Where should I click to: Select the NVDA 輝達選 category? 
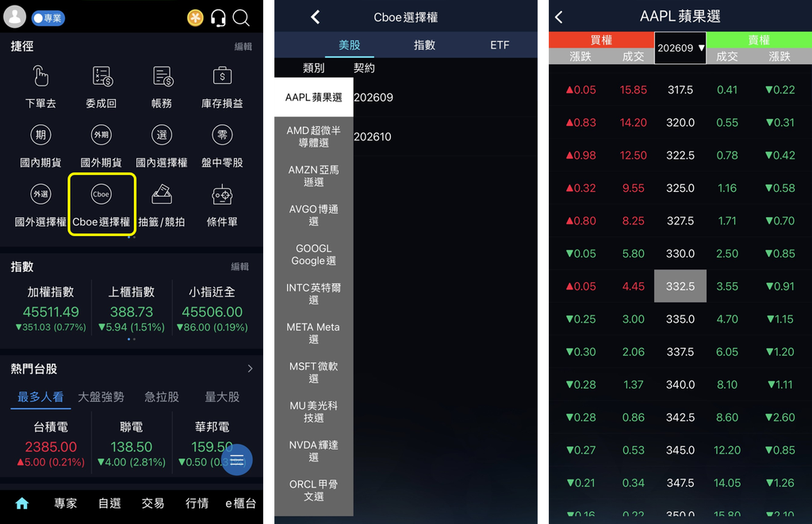coord(314,452)
